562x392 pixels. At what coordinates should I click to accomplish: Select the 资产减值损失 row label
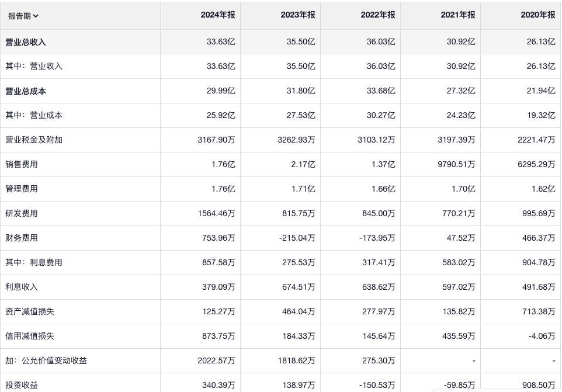point(30,312)
